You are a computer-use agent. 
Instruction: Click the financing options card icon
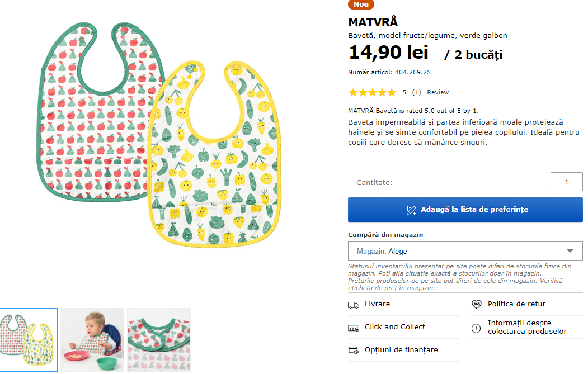[353, 350]
